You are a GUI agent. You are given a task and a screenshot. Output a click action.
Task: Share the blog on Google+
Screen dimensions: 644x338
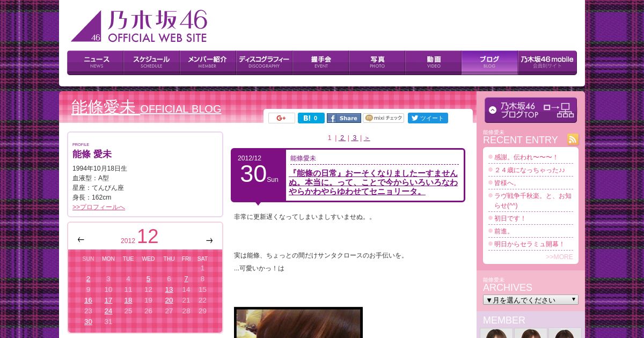[x=282, y=118]
